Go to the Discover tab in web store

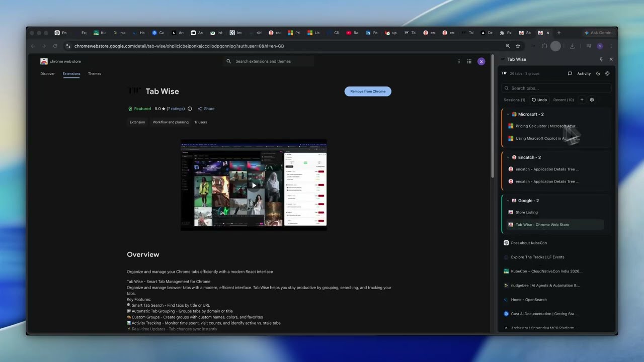48,74
